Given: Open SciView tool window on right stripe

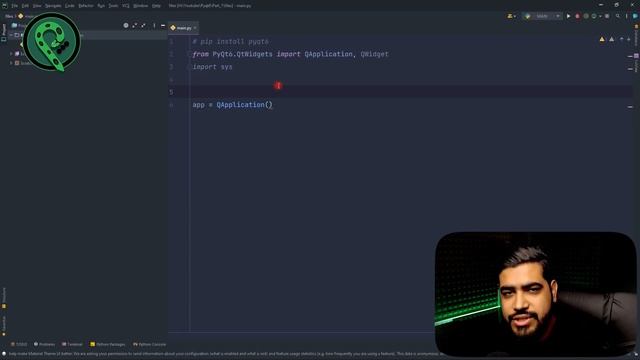Looking at the screenshot, I should pos(636,62).
